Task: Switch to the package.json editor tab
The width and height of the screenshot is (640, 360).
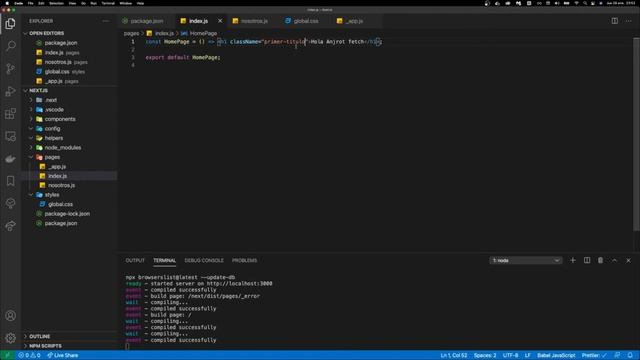Action: pos(147,21)
